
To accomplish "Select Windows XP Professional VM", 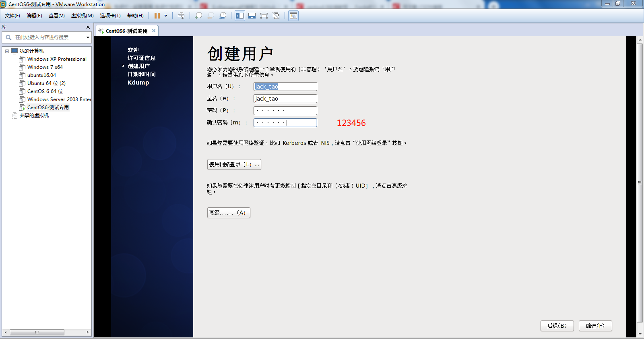I will coord(57,59).
